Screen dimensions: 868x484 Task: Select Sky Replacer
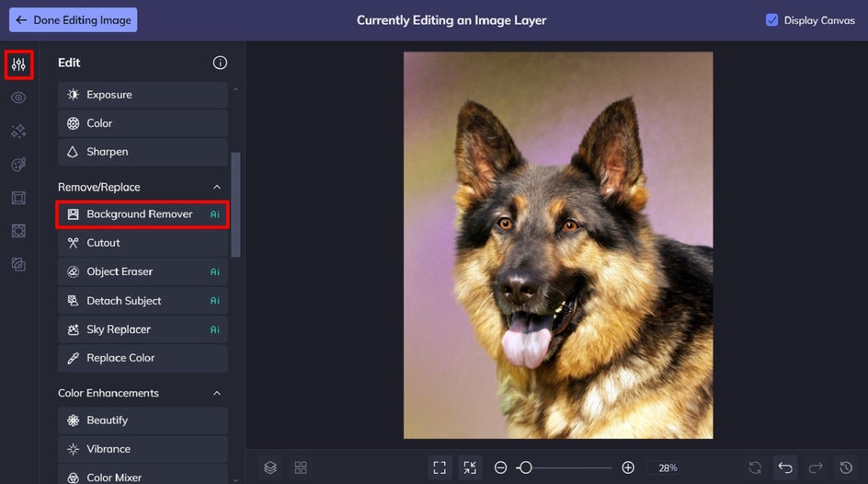pos(143,329)
